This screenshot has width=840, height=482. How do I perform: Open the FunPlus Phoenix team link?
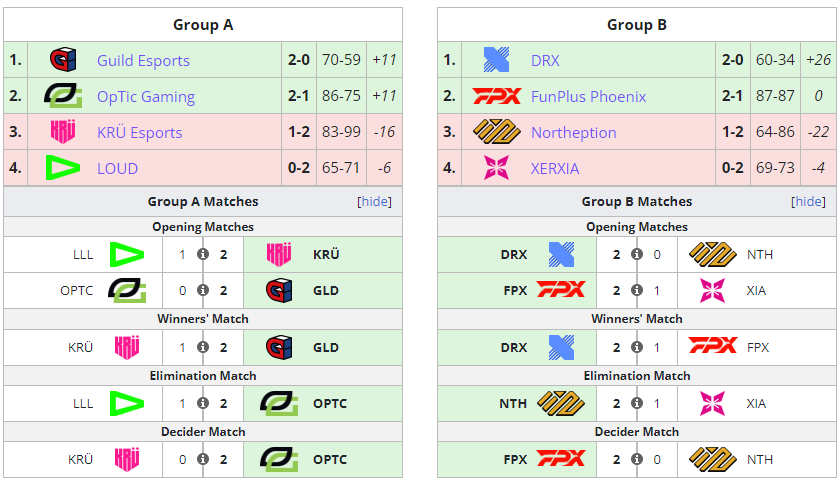588,96
